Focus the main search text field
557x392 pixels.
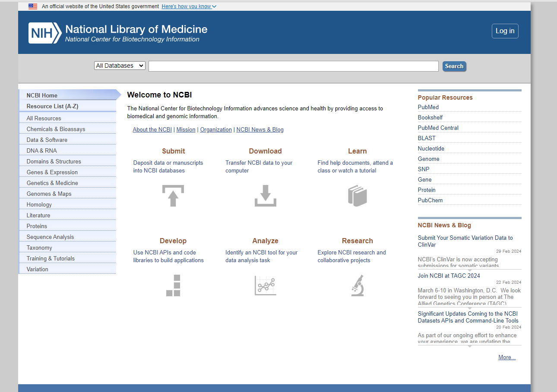point(294,66)
